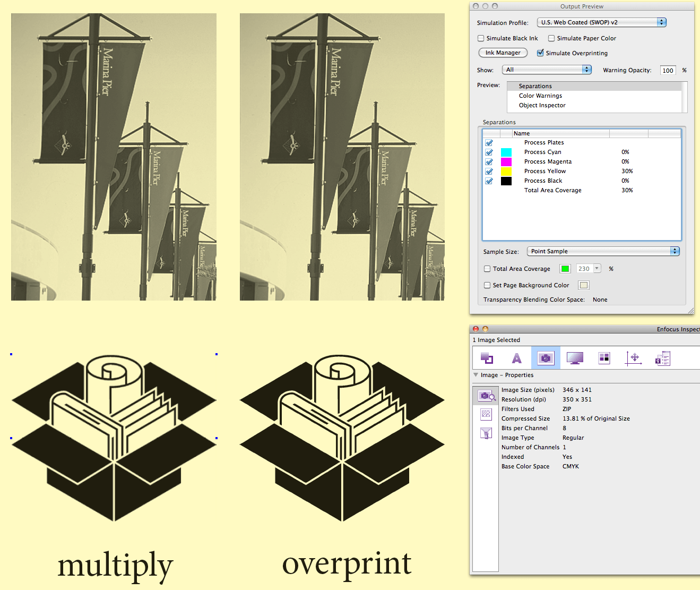Viewport: 700px width, 590px height.
Task: Toggle the Process Black plate checkbox
Action: (x=489, y=181)
